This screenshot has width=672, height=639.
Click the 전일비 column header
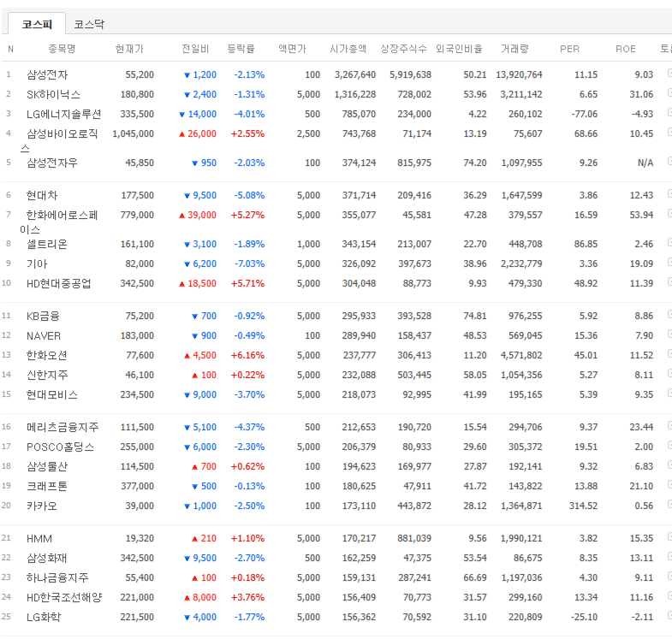click(195, 49)
